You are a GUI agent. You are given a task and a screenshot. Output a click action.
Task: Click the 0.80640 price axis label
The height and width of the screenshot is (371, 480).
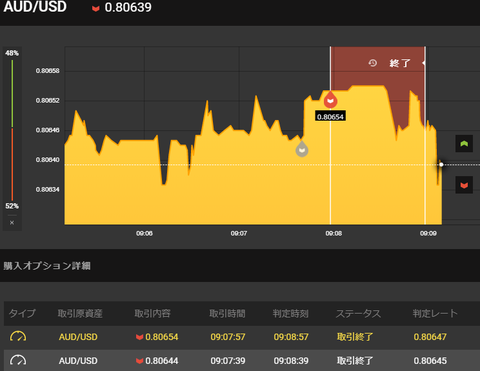pos(48,160)
